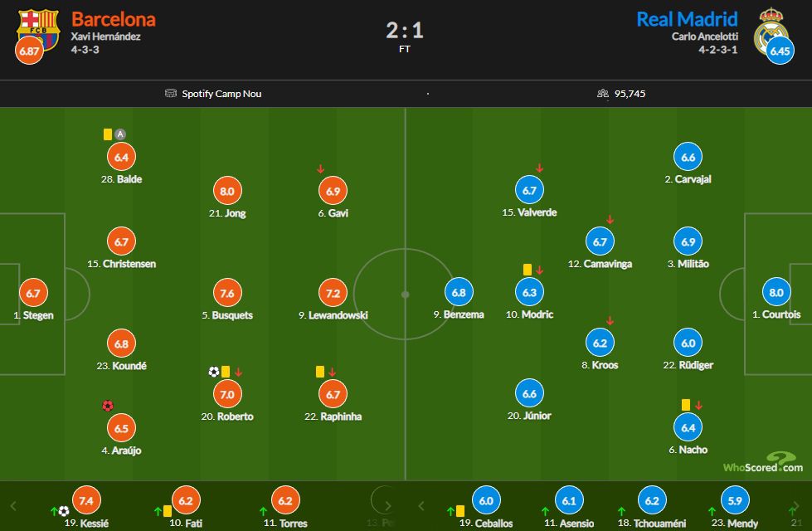Click Barcelona's 6.87 team rating badge
The image size is (812, 531).
[28, 51]
